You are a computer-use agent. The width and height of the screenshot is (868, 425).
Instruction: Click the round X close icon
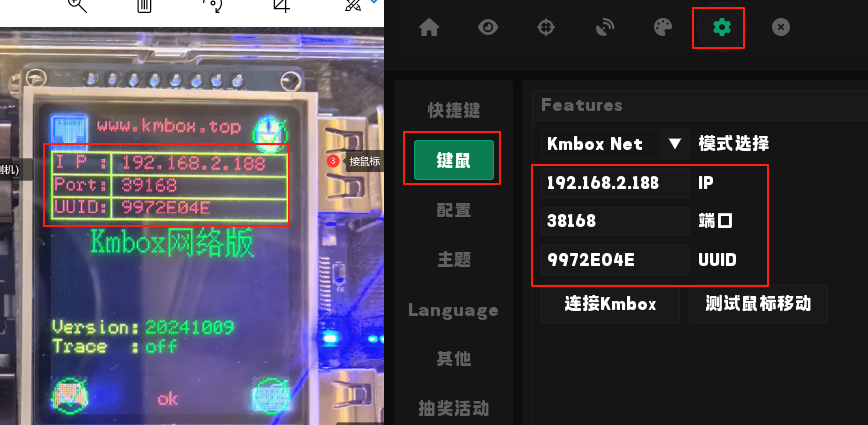pos(781,27)
